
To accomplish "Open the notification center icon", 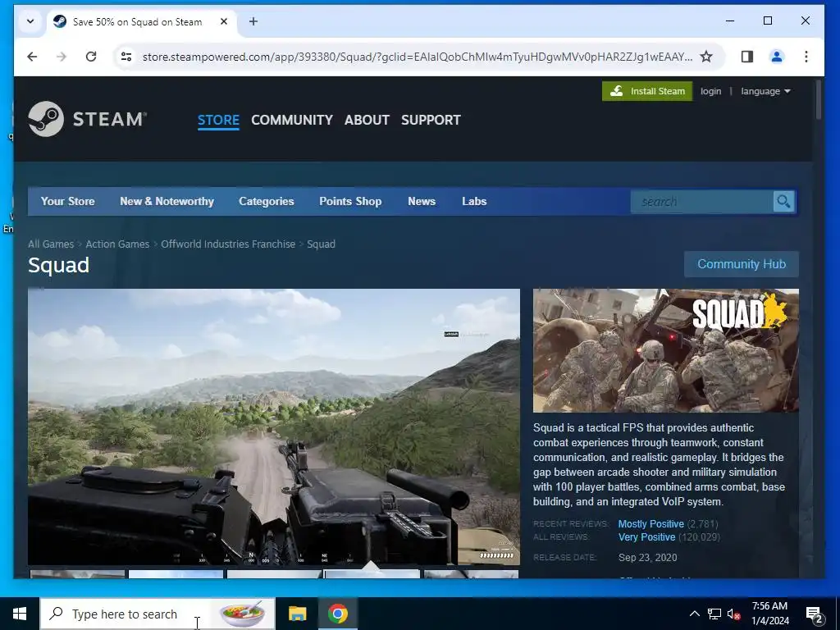I will pos(815,614).
